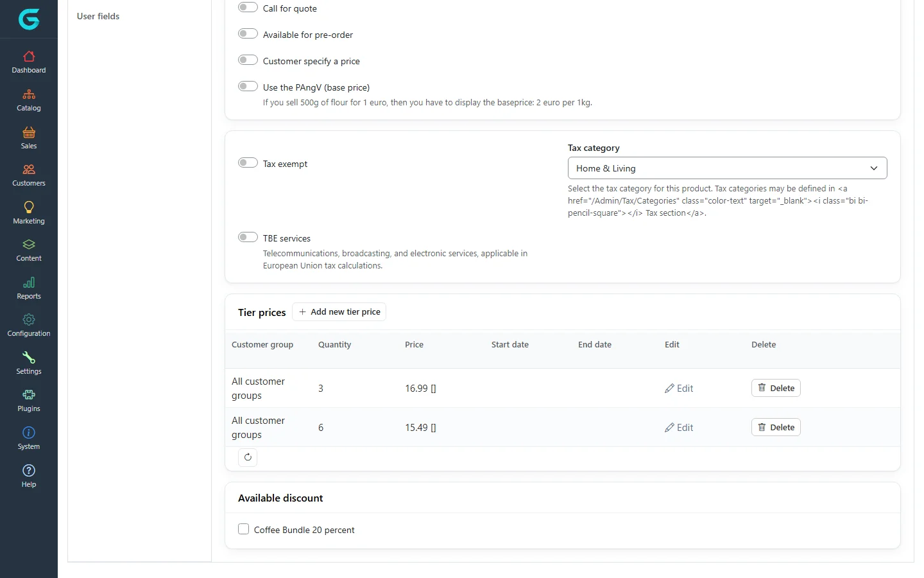Select the 15.49 price cell
The height and width of the screenshot is (578, 924).
(x=420, y=428)
